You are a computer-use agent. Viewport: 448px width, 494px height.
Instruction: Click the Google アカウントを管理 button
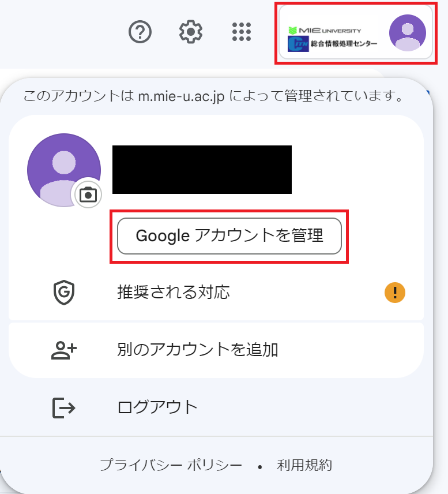pos(229,236)
